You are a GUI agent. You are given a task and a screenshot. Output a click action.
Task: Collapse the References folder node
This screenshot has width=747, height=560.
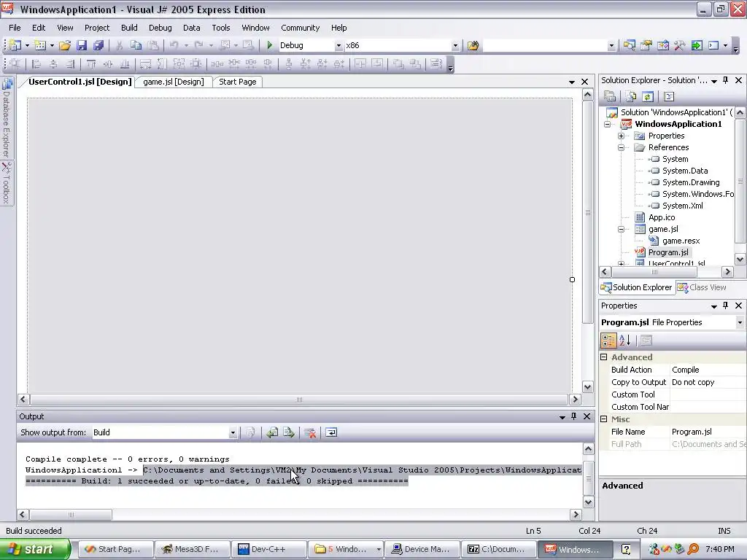coord(622,147)
